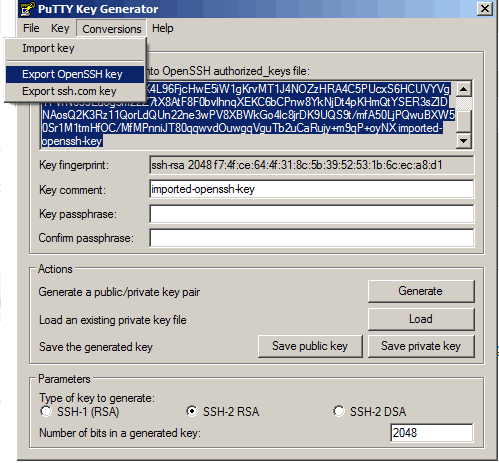Click the 'Save the generated key' label

coord(96,347)
